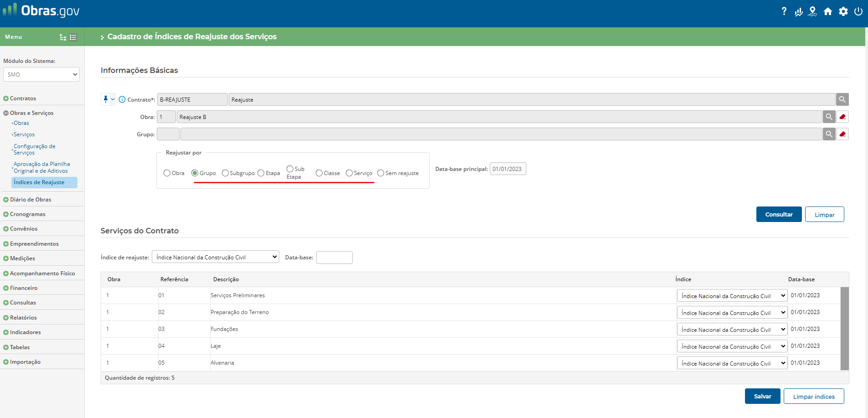Click the Consultar button
This screenshot has width=868, height=418.
coord(779,214)
